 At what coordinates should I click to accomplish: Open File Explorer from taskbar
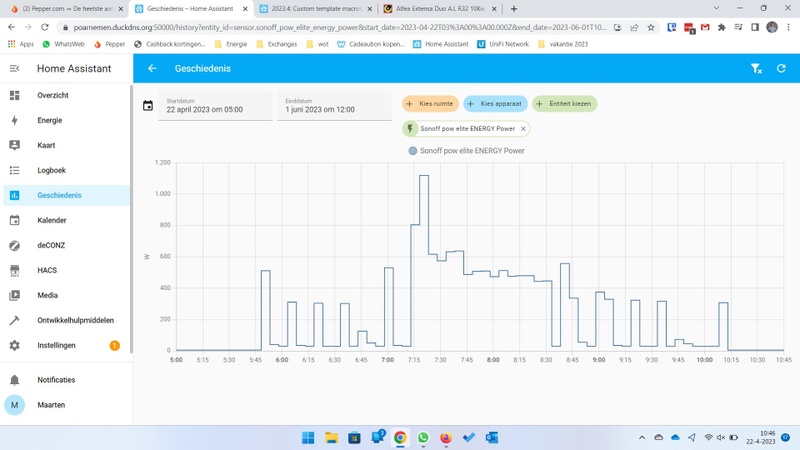tap(332, 438)
